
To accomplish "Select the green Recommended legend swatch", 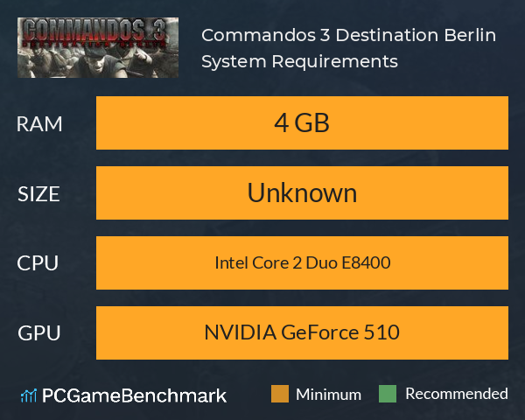I will pos(388,394).
